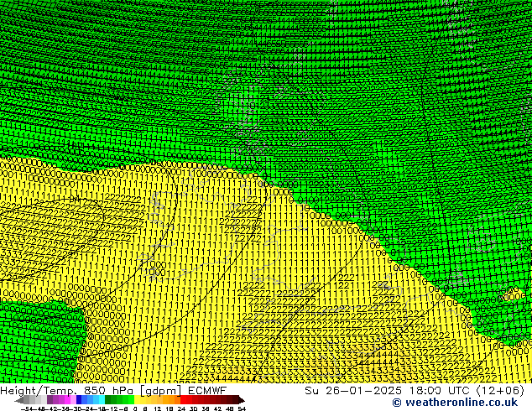Viewport: 532px width, 411px height.
Task: Click the left gray arrow end of color scale
Action: coord(18,401)
